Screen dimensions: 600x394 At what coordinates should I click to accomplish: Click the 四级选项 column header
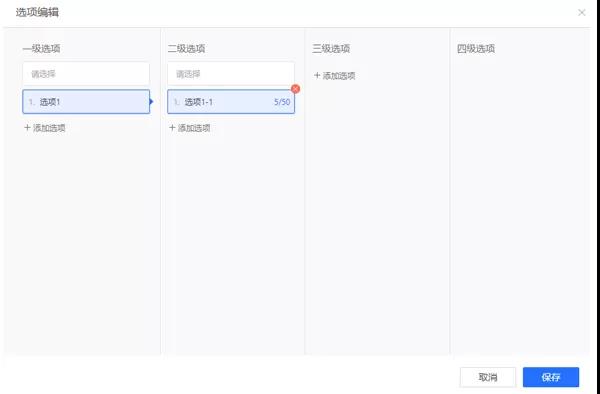pos(476,49)
